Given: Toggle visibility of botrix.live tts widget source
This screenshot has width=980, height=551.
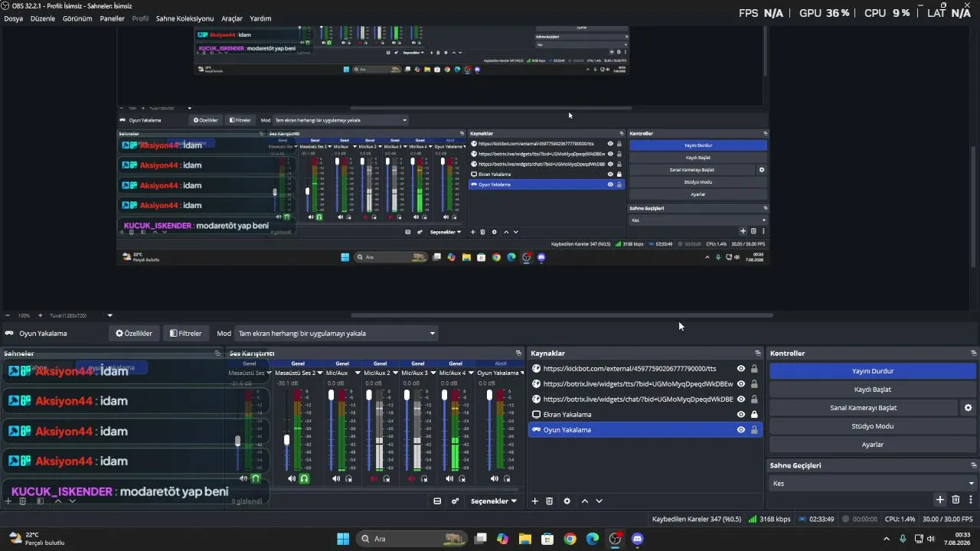Looking at the screenshot, I should (741, 384).
